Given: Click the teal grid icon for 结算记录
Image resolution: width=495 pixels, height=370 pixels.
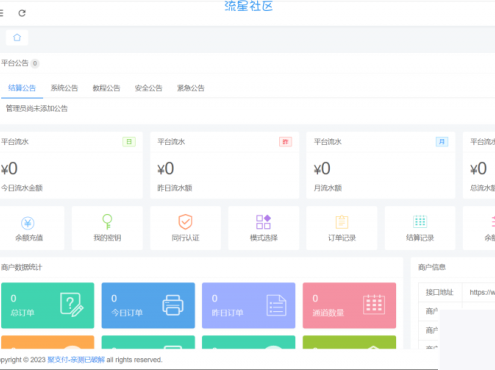Looking at the screenshot, I should coord(420,221).
